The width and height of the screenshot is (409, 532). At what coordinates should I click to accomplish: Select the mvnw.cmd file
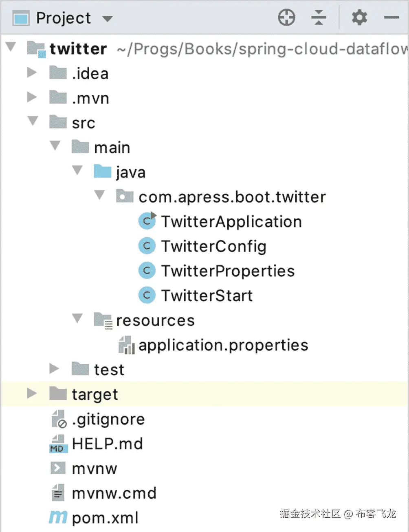[x=114, y=493]
